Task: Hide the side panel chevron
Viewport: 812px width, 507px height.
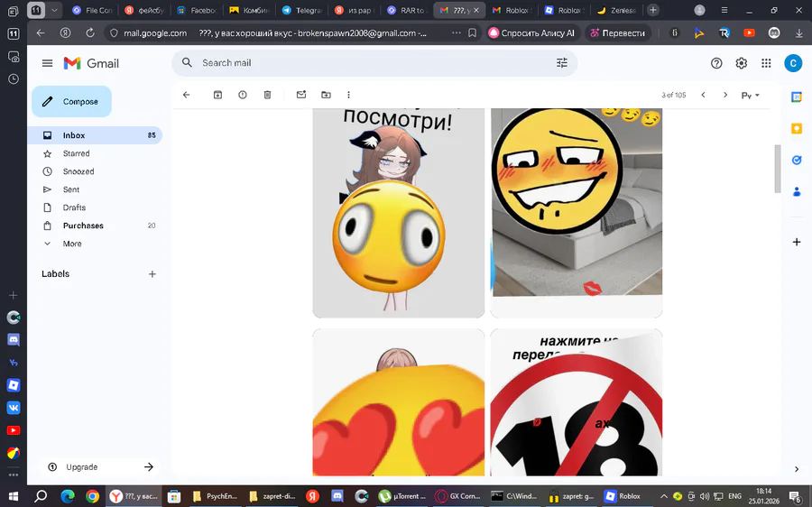Action: point(797,469)
